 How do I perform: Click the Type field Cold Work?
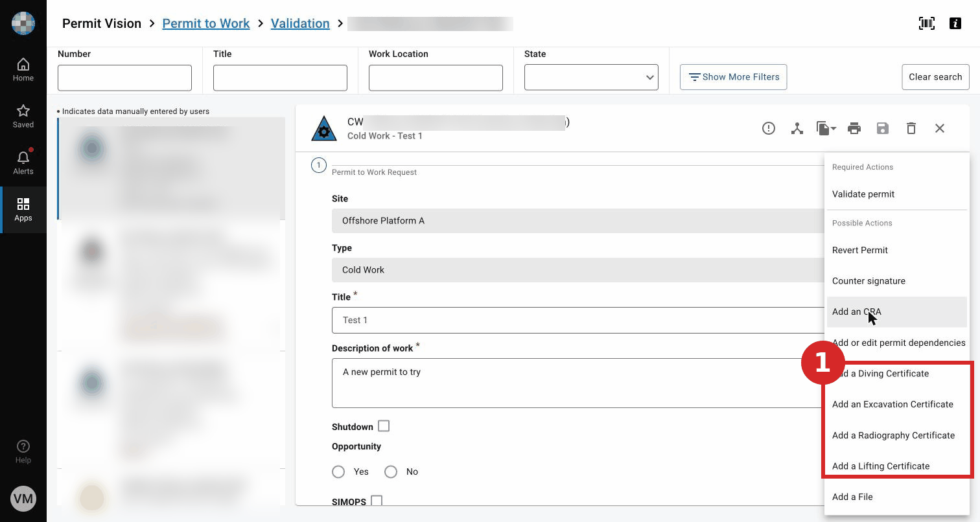click(578, 270)
